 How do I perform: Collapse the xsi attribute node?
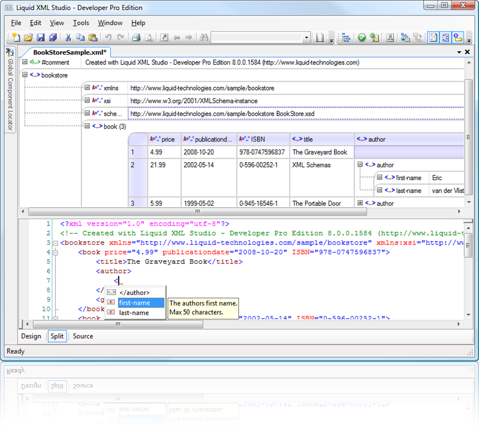[x=87, y=100]
